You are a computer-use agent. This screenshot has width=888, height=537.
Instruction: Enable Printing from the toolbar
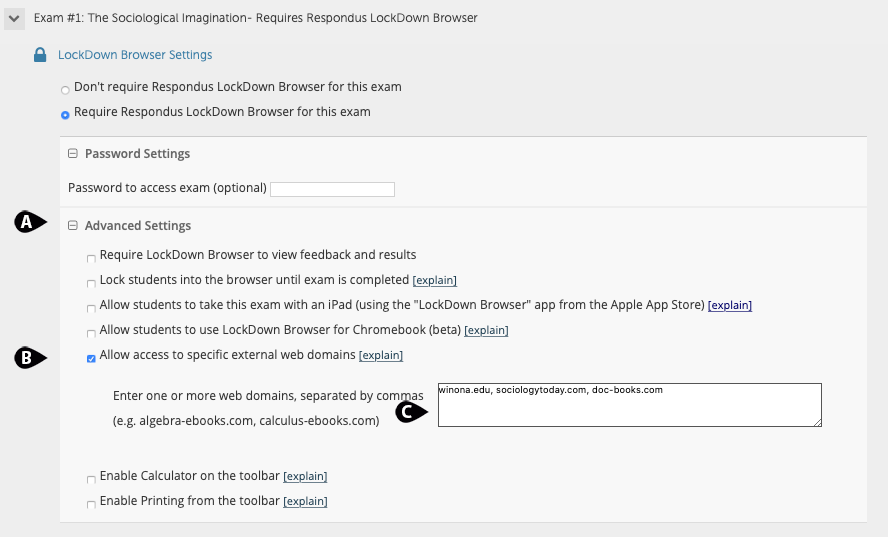92,504
